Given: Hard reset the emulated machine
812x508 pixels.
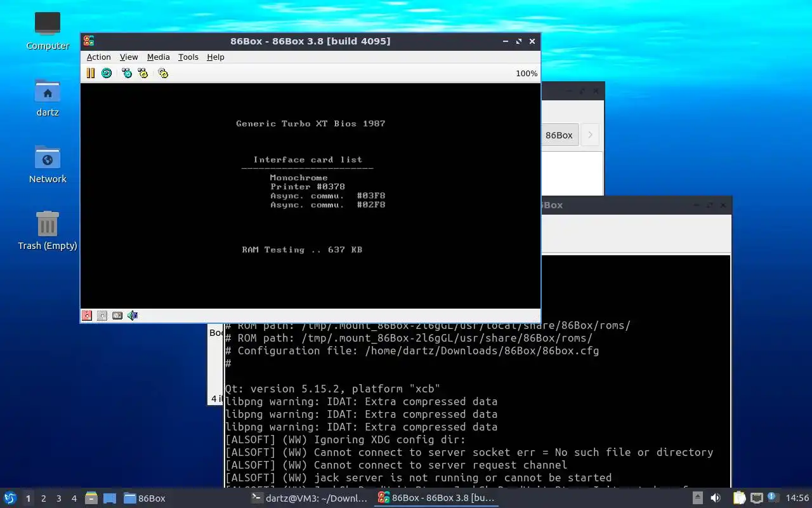Looking at the screenshot, I should pyautogui.click(x=107, y=73).
